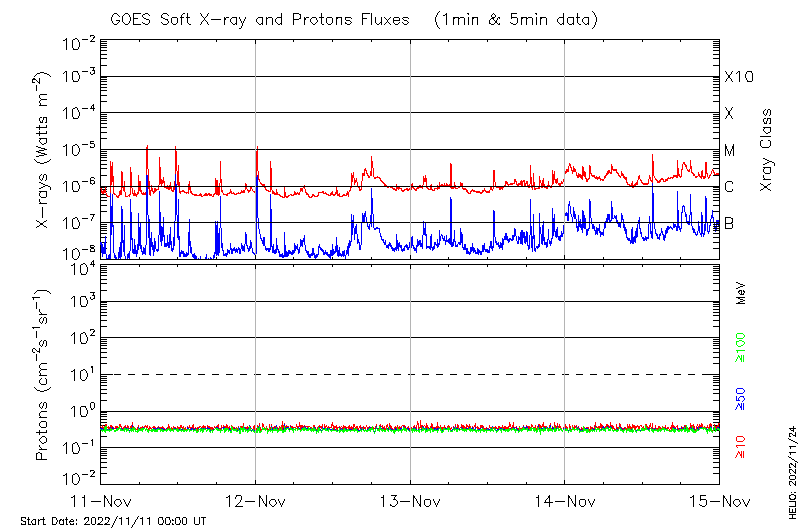Select the X flare class label
This screenshot has width=800, height=530.
729,113
